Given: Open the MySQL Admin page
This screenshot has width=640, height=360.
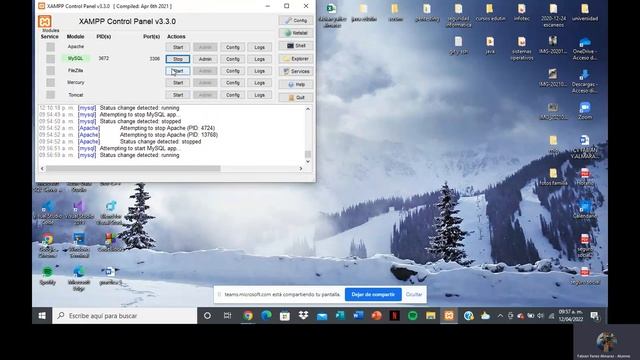Looking at the screenshot, I should pyautogui.click(x=205, y=59).
